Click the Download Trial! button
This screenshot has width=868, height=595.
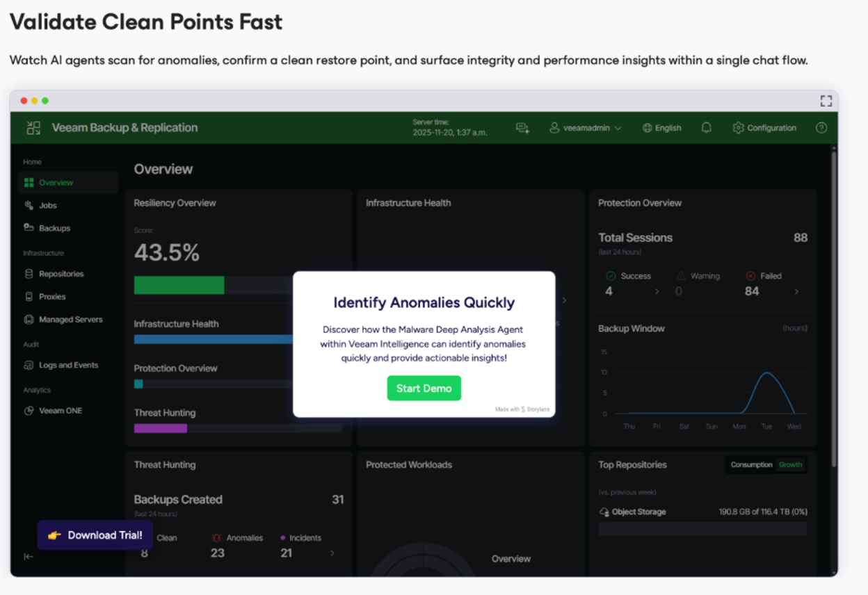point(95,535)
